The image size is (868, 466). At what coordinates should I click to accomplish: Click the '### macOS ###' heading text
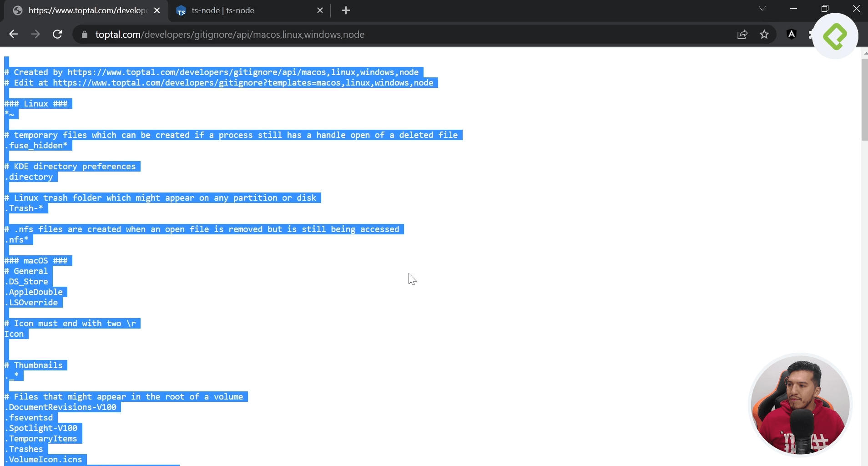point(36,261)
